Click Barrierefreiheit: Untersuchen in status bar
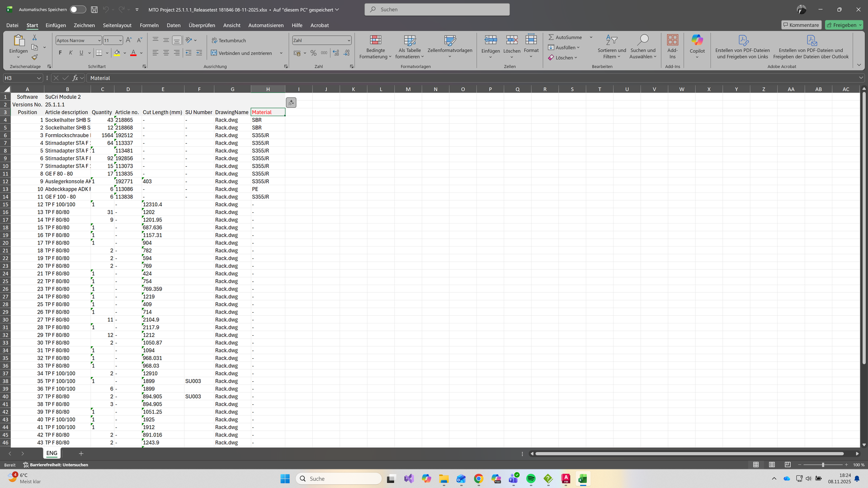Image resolution: width=868 pixels, height=488 pixels. 56,465
